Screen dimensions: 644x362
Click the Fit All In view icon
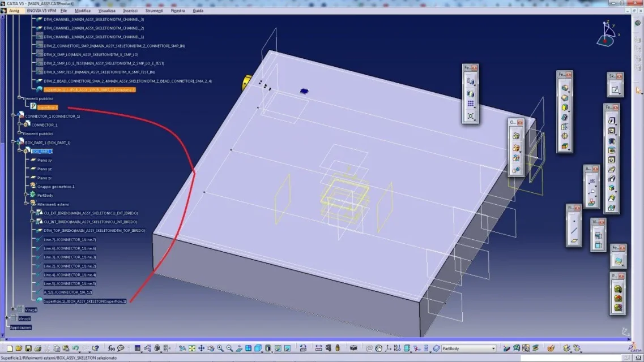[192, 348]
